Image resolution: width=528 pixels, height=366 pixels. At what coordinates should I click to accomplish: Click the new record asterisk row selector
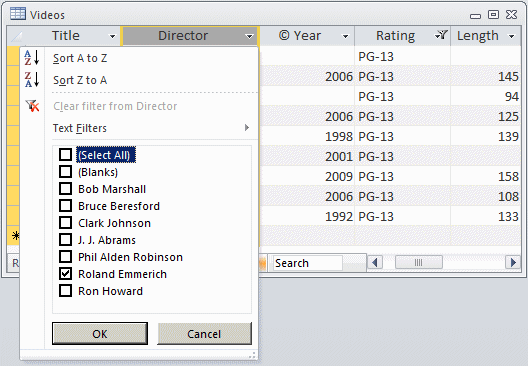click(x=13, y=236)
